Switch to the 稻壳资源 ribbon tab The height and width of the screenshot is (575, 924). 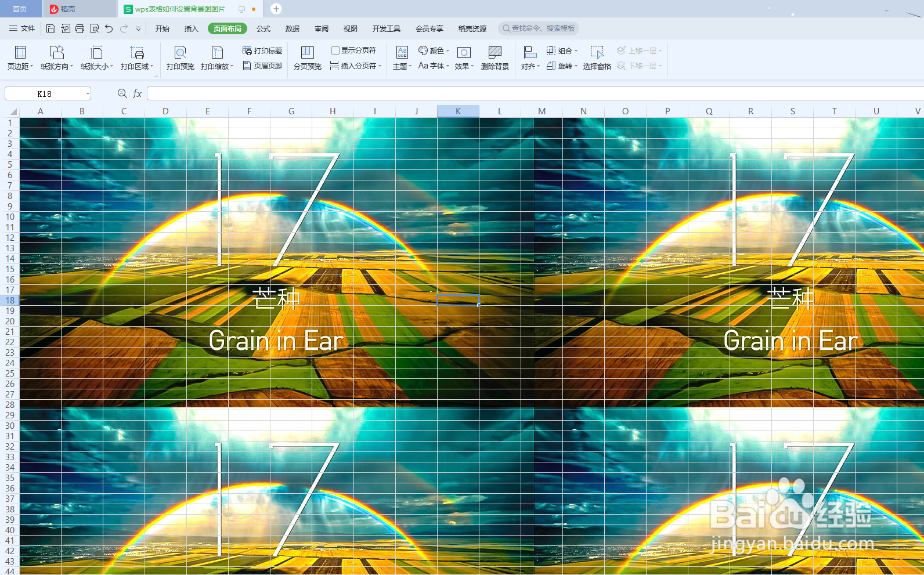click(x=472, y=28)
